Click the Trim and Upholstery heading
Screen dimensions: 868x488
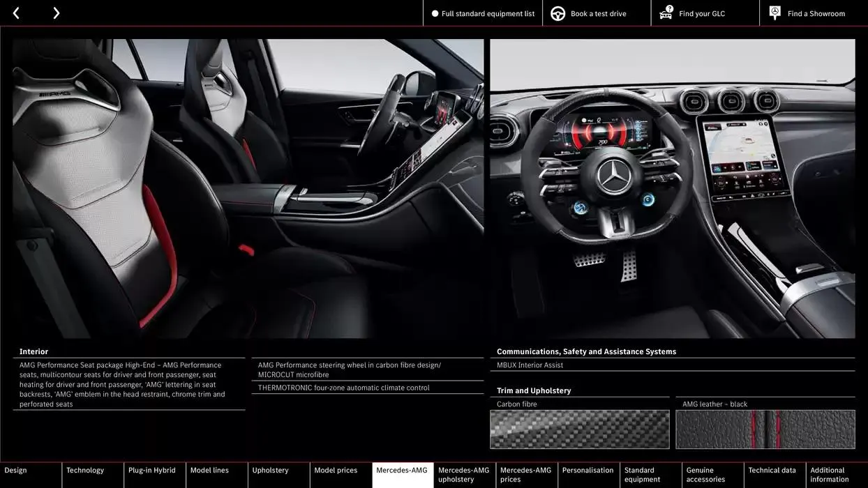point(534,390)
